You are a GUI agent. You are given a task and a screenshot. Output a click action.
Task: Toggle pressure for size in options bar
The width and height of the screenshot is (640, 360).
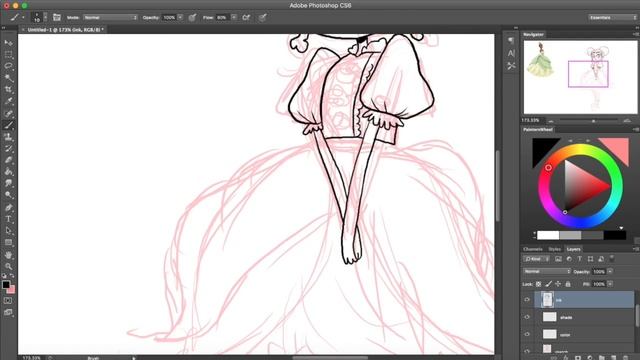(263, 18)
